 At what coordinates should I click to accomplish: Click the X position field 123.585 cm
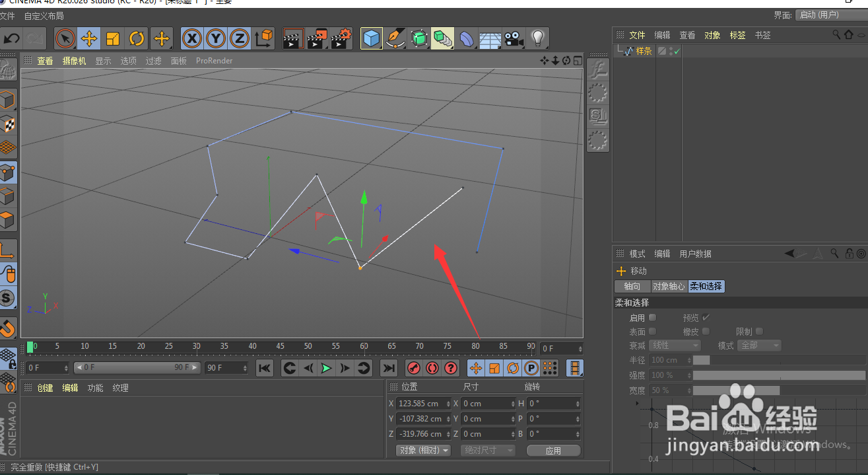424,404
